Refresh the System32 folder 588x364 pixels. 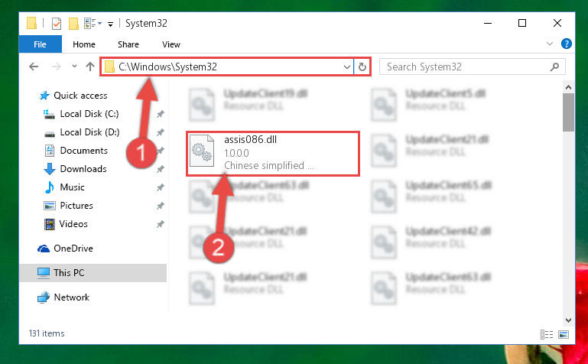pyautogui.click(x=362, y=67)
